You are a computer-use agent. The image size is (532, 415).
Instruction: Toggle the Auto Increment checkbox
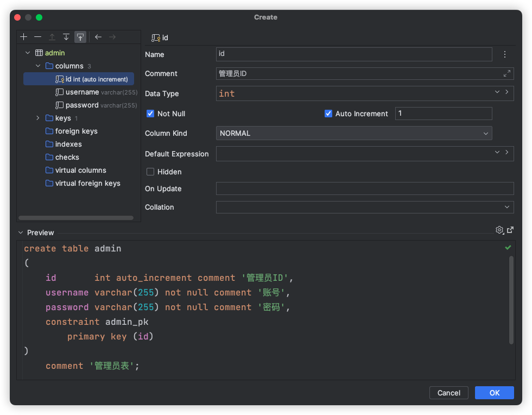pos(328,114)
